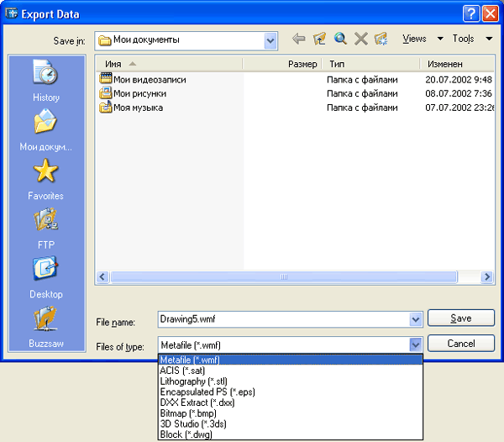
Task: Expand the Save in folder dropdown
Action: [x=270, y=39]
